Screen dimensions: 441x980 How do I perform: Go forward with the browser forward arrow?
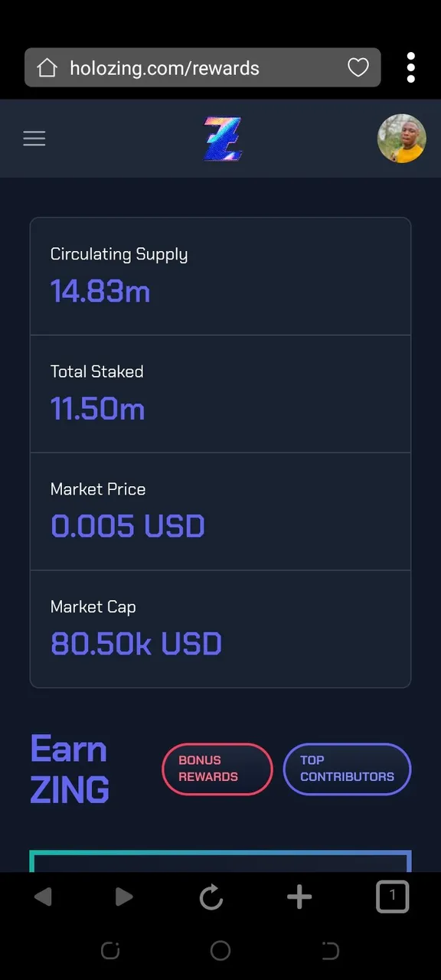tap(124, 897)
